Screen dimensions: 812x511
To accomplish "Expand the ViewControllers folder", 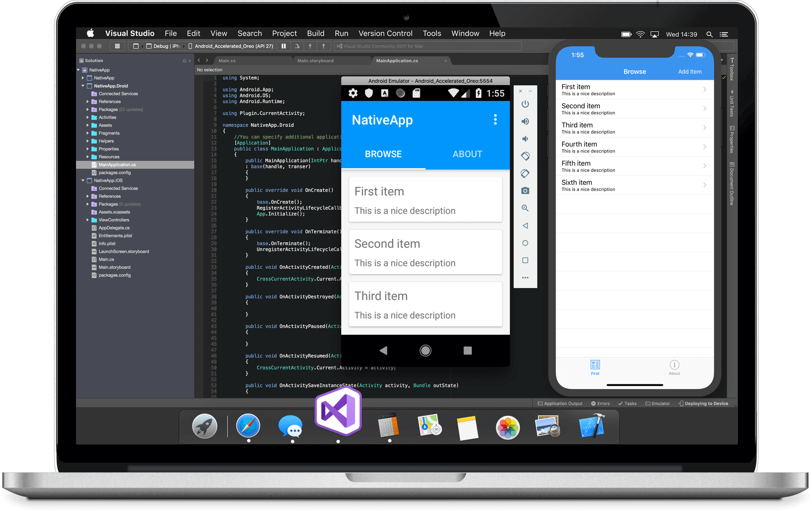I will pyautogui.click(x=88, y=220).
